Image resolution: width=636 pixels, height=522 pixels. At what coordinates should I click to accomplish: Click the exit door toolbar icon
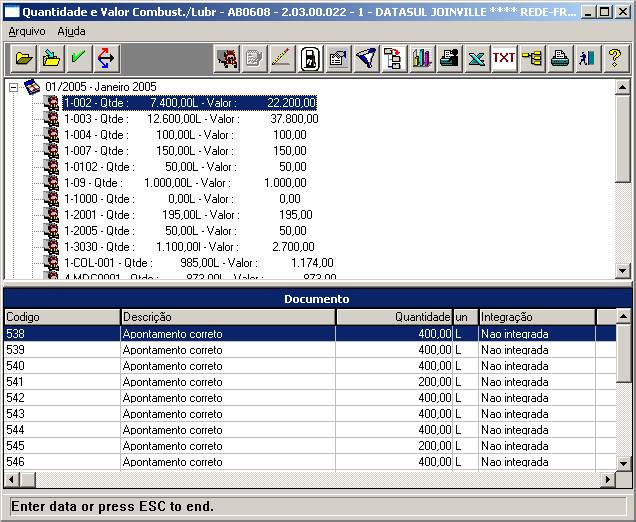coord(588,58)
